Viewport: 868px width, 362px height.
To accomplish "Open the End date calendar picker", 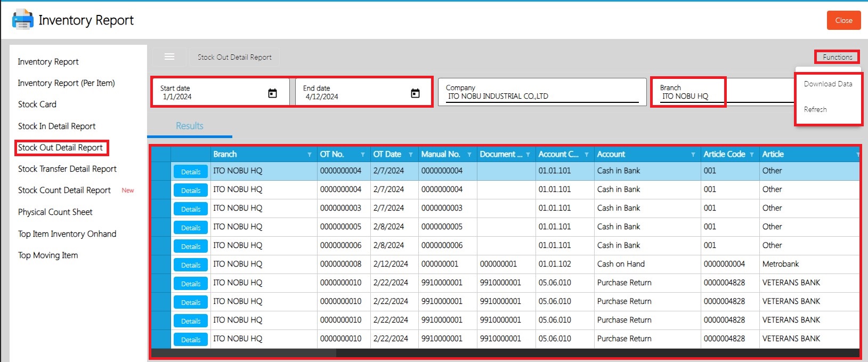I will (x=415, y=93).
